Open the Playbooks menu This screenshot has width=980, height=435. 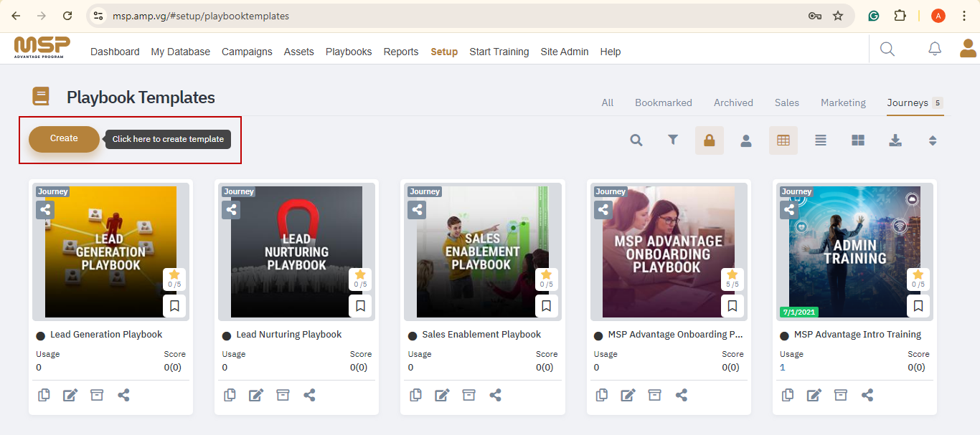pyautogui.click(x=349, y=52)
